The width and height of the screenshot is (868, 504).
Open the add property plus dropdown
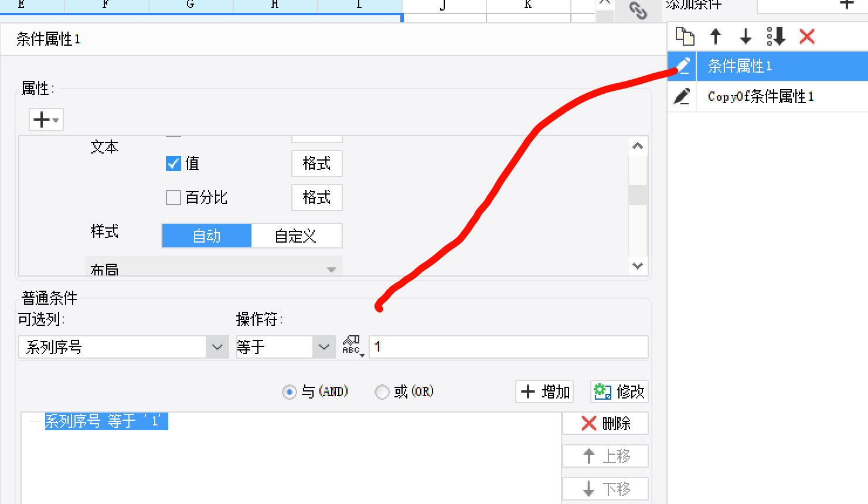click(46, 120)
